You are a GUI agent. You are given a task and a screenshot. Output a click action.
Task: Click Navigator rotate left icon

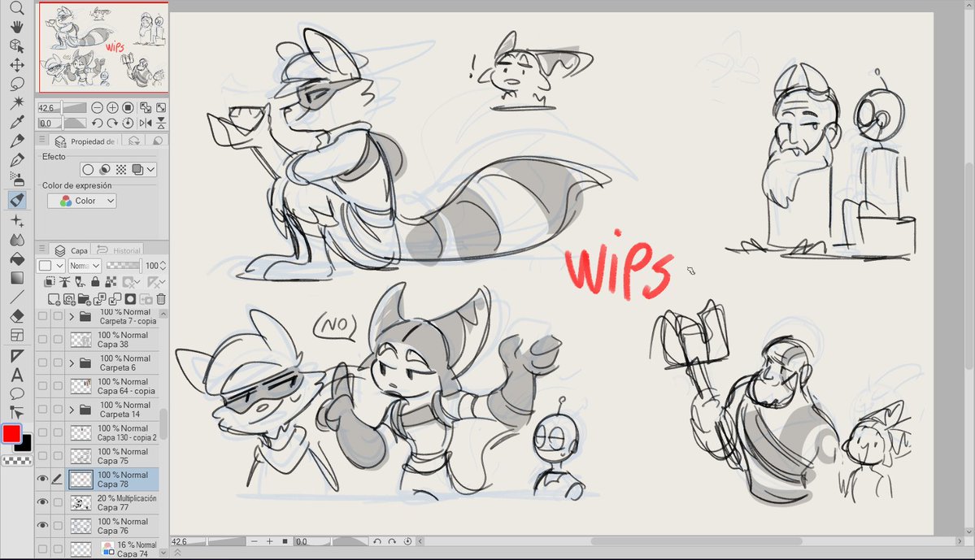97,123
